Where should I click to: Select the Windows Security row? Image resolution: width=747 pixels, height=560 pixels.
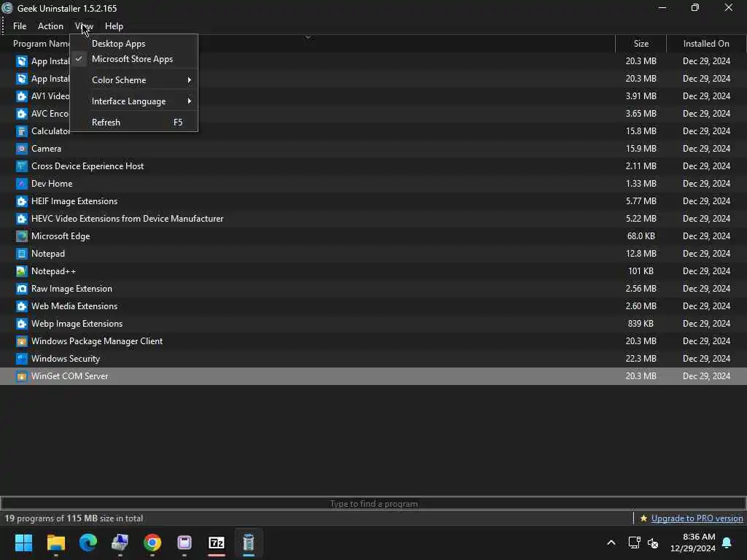(373, 359)
